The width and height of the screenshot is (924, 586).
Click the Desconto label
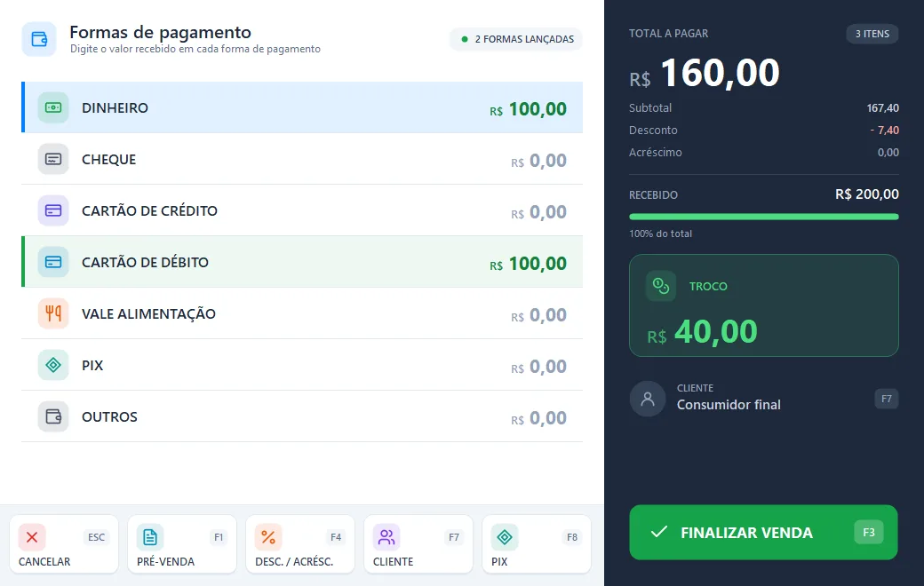pos(653,131)
